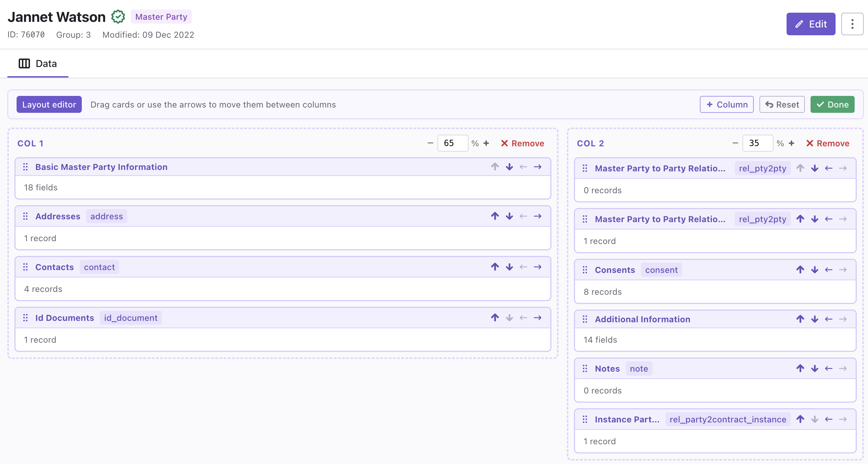Move Notes card down
868x464 pixels.
pyautogui.click(x=814, y=368)
